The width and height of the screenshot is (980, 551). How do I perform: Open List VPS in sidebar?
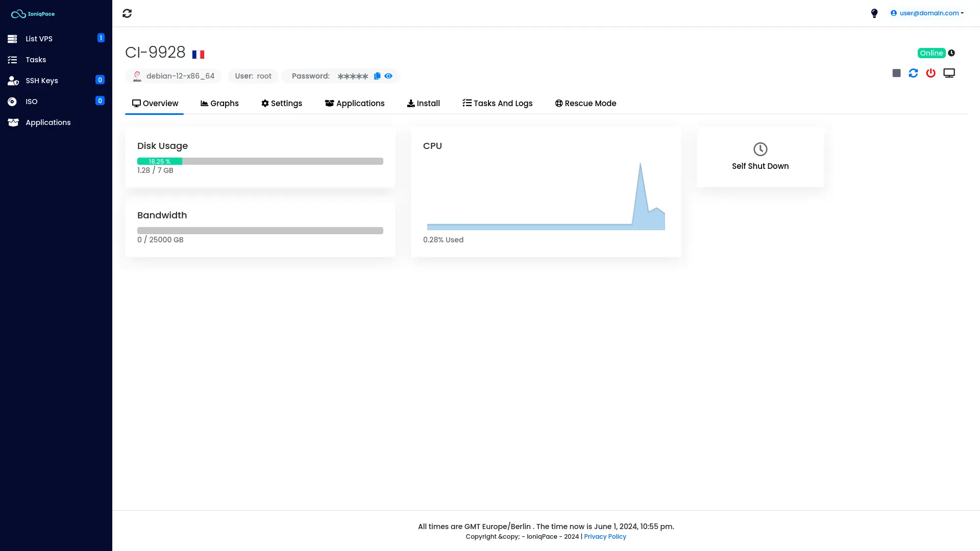(39, 39)
